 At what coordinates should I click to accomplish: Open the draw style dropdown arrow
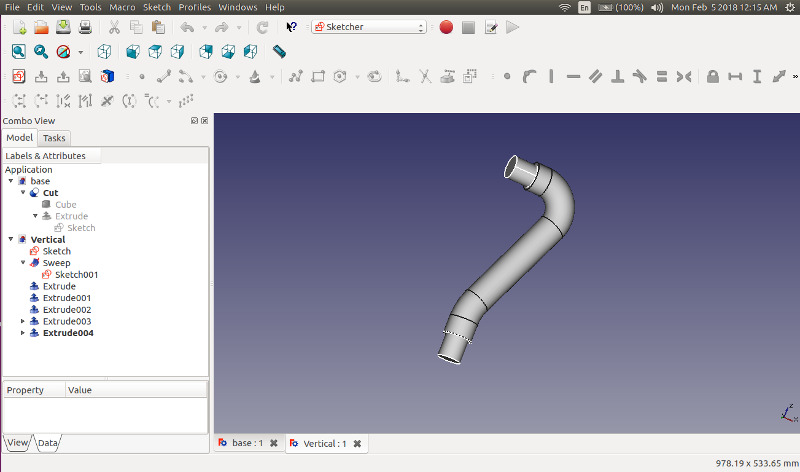click(79, 52)
